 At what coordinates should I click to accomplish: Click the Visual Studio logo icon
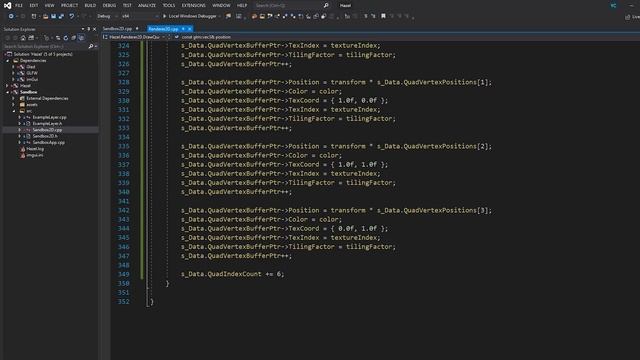click(x=7, y=5)
